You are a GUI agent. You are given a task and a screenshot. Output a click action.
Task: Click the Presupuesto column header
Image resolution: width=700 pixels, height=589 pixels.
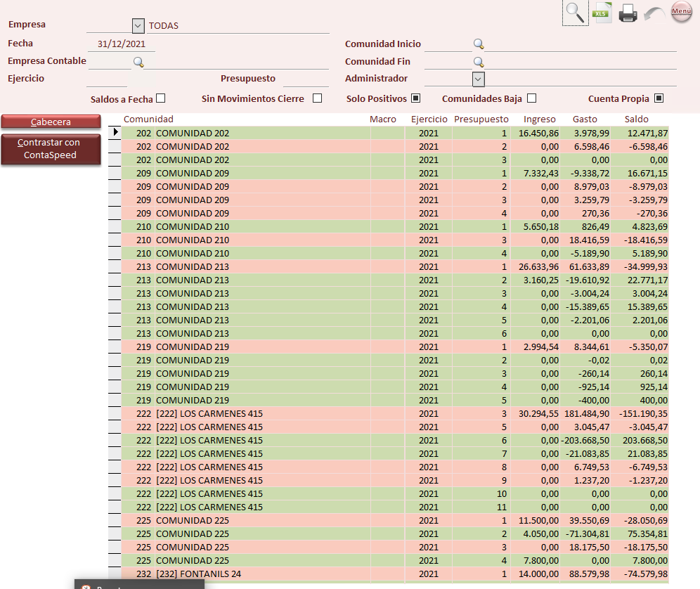pyautogui.click(x=481, y=119)
